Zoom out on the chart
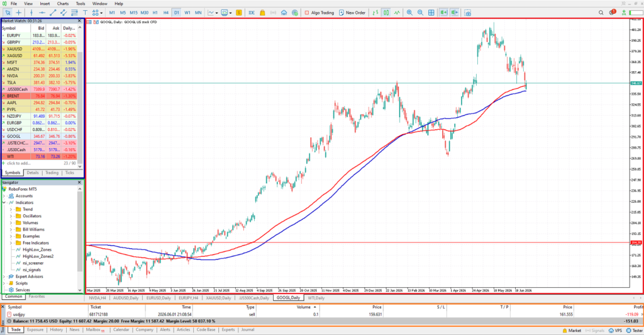The image size is (644, 335). point(420,13)
